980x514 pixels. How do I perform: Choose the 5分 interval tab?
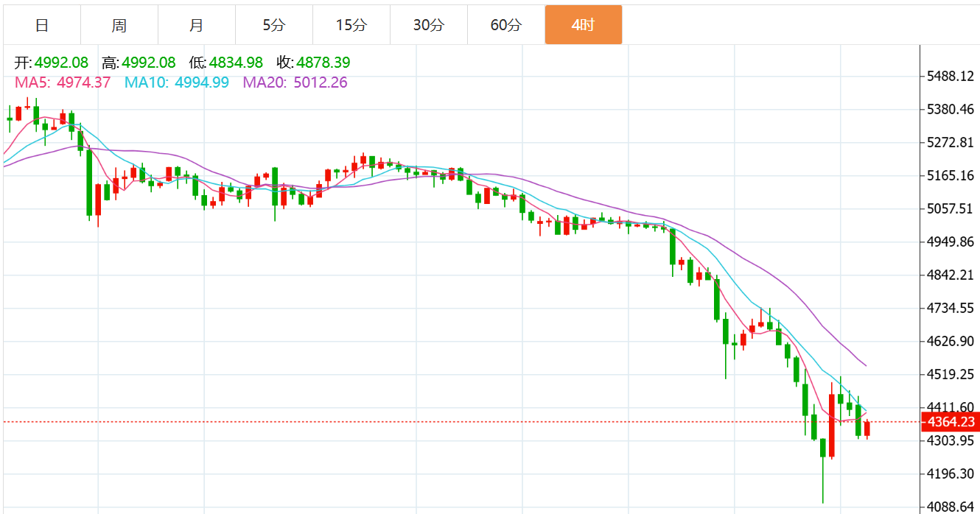click(274, 25)
